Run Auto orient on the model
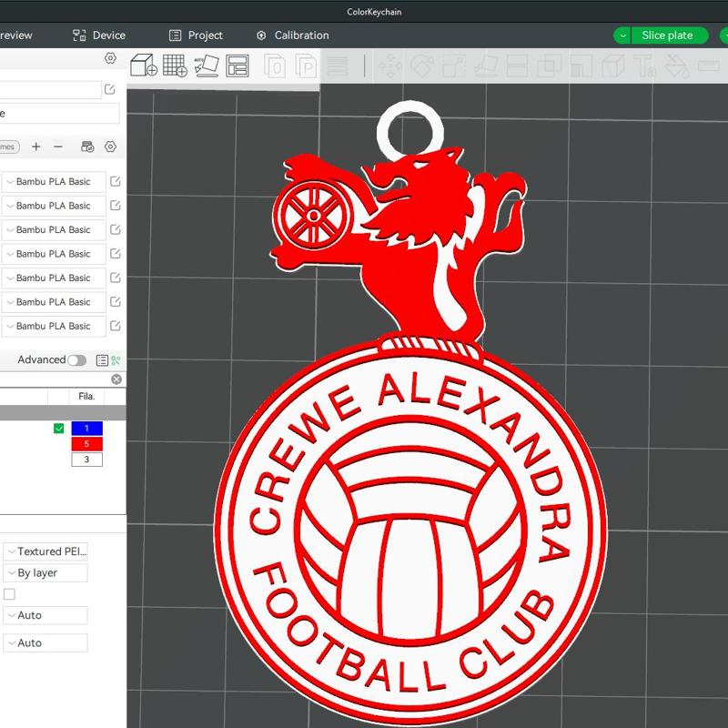Viewport: 728px width, 728px height. click(207, 66)
